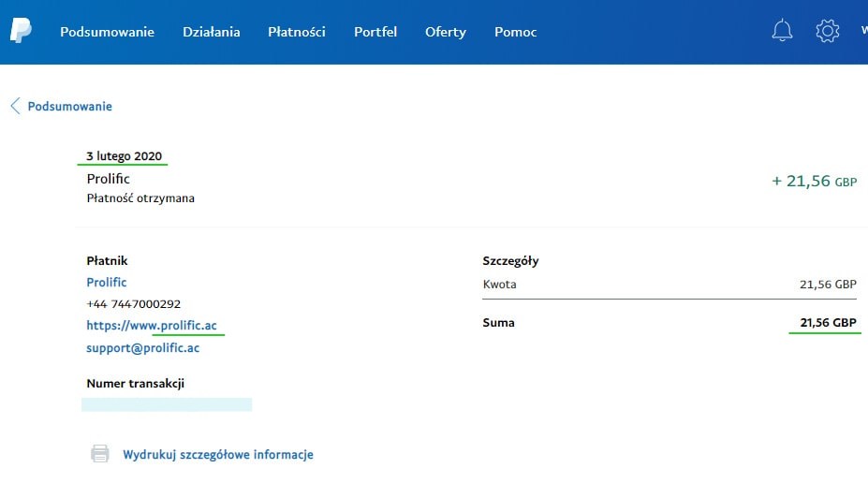Open the Prolific payer name link
This screenshot has height=483, width=868.
pyautogui.click(x=107, y=282)
